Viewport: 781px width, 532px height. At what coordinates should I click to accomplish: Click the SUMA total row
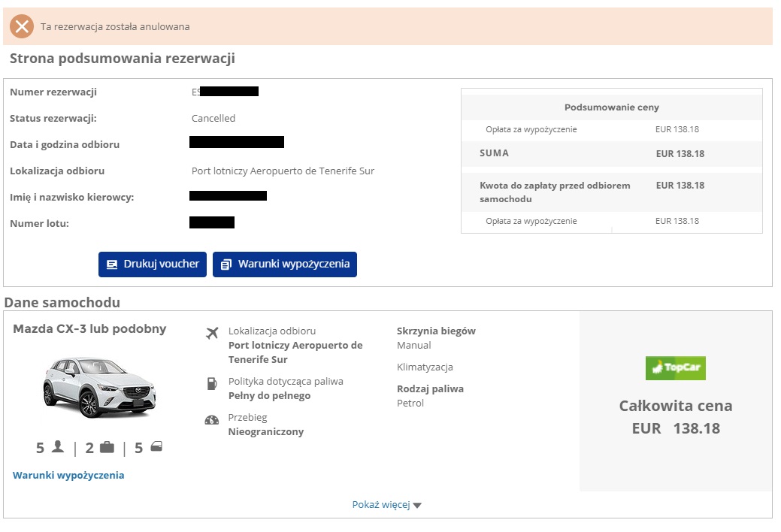[612, 153]
